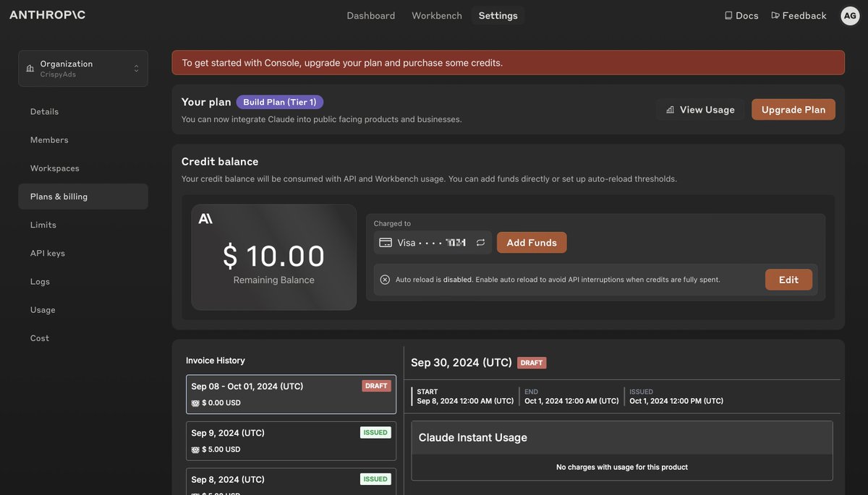Click the red upgrade plan notice banner
This screenshot has height=495, width=868.
[508, 63]
